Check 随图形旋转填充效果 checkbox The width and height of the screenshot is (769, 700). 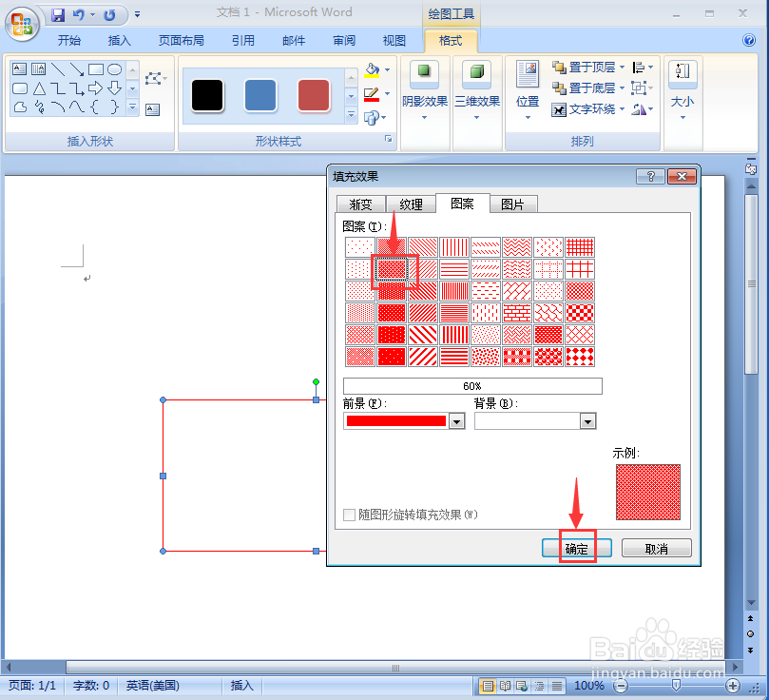click(x=349, y=515)
